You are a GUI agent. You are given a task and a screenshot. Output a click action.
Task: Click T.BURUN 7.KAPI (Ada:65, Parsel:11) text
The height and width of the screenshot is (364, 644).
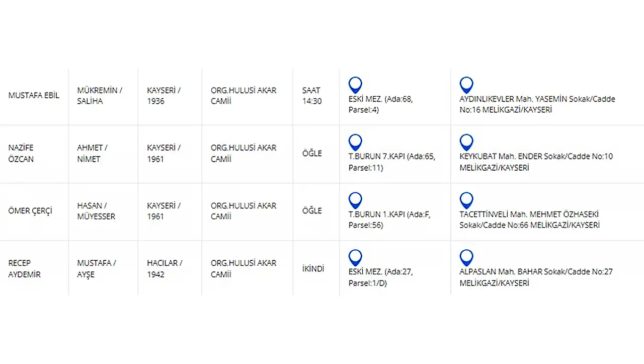(392, 162)
